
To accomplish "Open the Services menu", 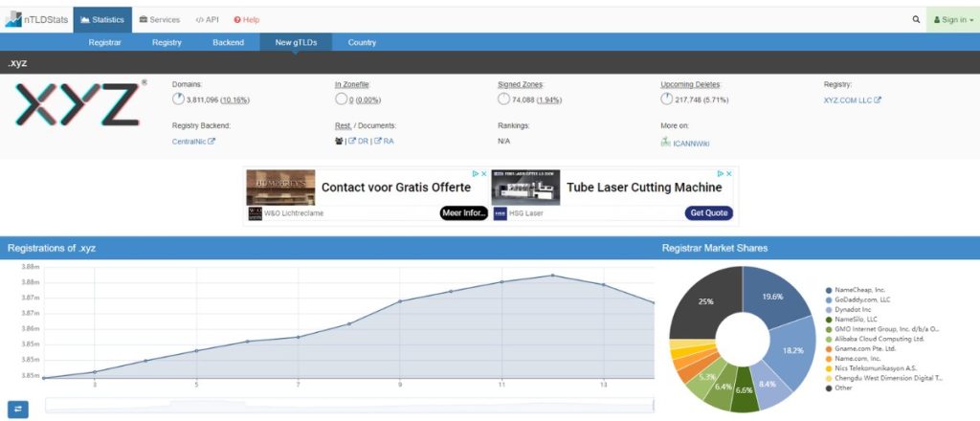I will pos(159,19).
